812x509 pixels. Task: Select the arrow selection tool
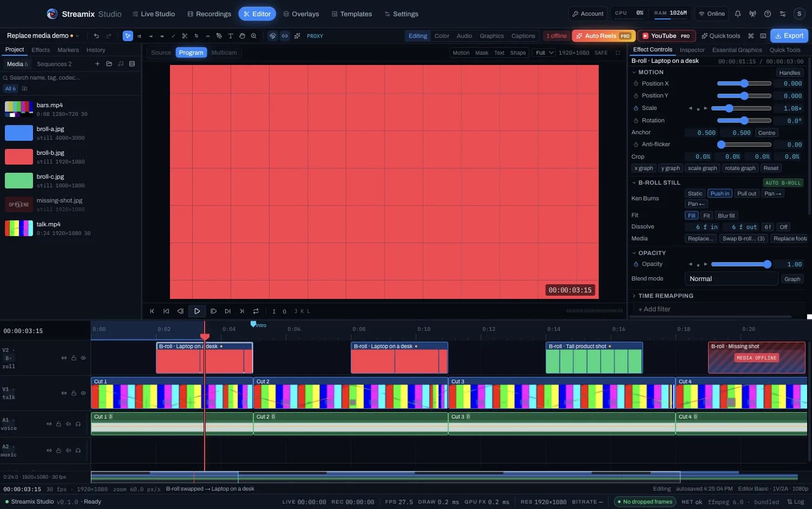coord(128,36)
